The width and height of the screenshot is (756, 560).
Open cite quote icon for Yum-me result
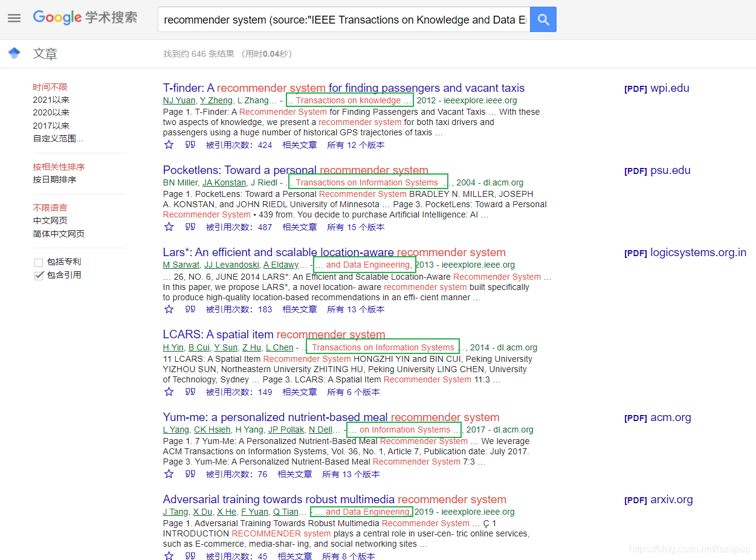click(x=190, y=474)
